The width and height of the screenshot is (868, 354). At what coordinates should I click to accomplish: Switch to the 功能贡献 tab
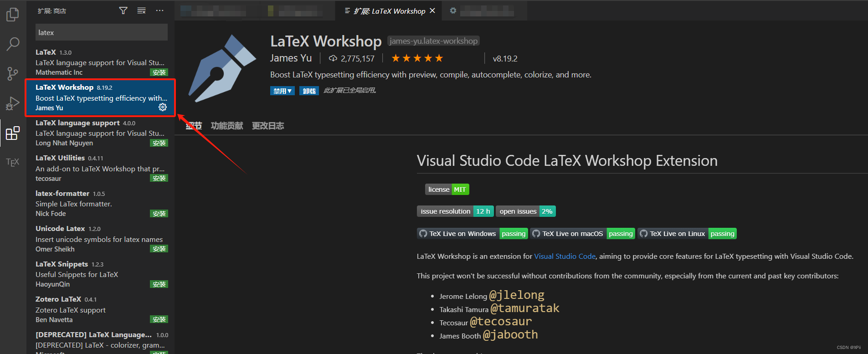[x=227, y=126]
